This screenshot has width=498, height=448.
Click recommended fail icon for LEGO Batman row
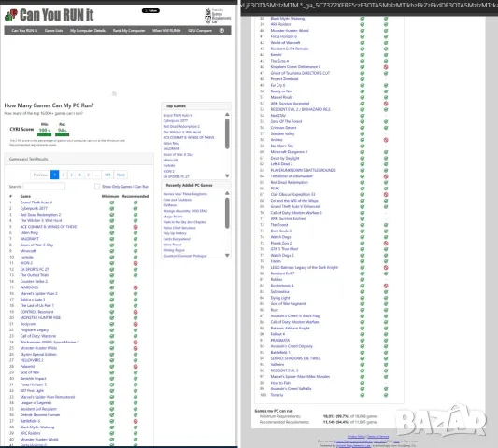386,268
